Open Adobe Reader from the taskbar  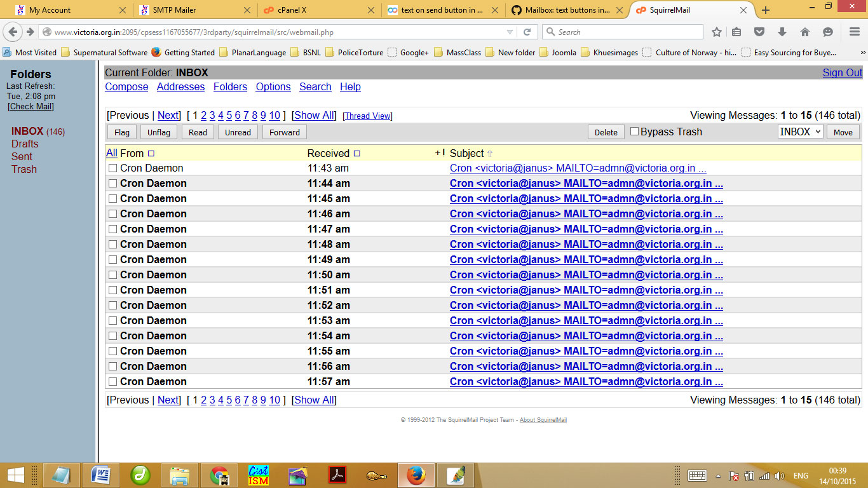tap(337, 475)
